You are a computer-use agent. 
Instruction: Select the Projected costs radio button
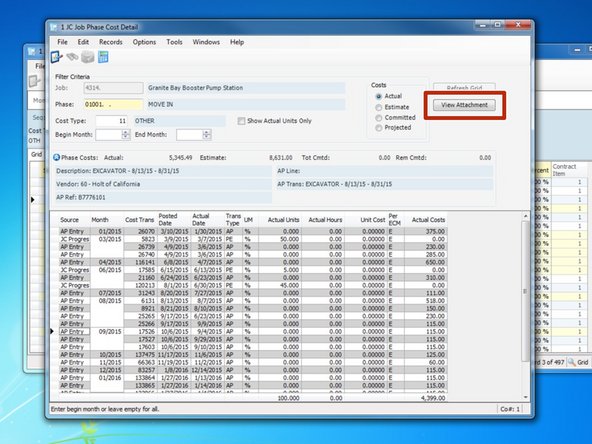(378, 128)
